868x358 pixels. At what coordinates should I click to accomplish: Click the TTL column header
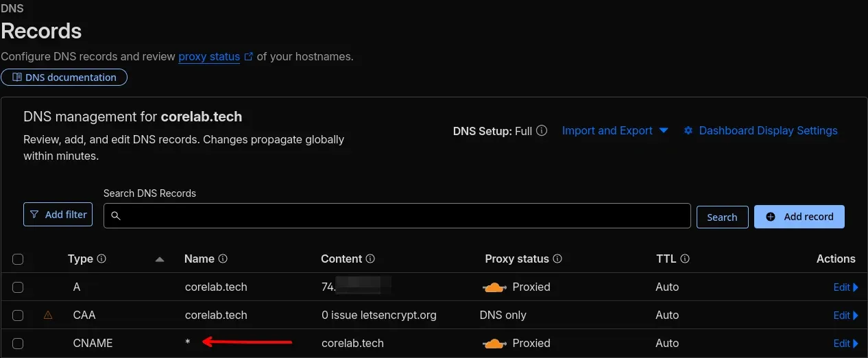[x=666, y=259]
